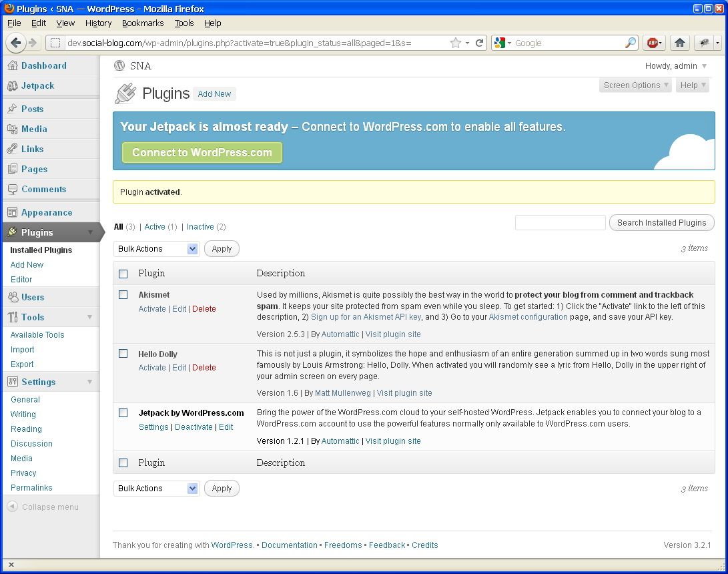
Task: Collapse the Tools sidebar section arrow
Action: pyautogui.click(x=89, y=317)
